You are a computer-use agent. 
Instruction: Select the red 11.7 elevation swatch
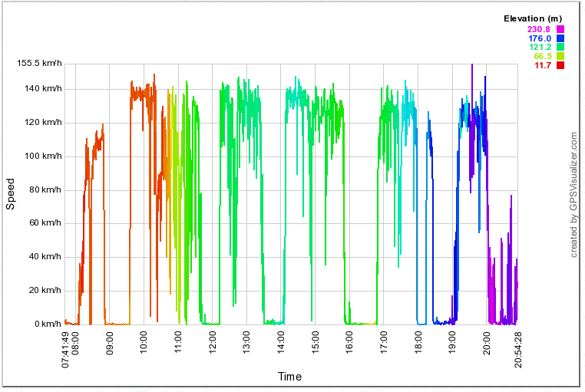(560, 66)
